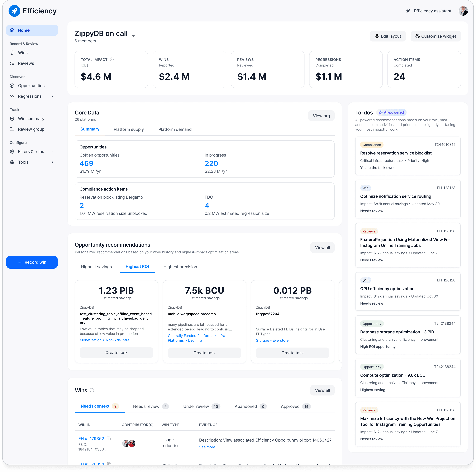
Task: Open the user profile avatar
Action: pos(463,11)
